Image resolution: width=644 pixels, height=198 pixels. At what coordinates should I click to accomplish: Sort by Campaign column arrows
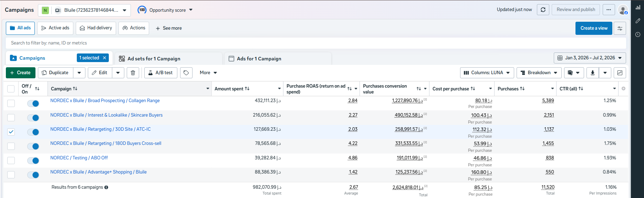click(75, 89)
